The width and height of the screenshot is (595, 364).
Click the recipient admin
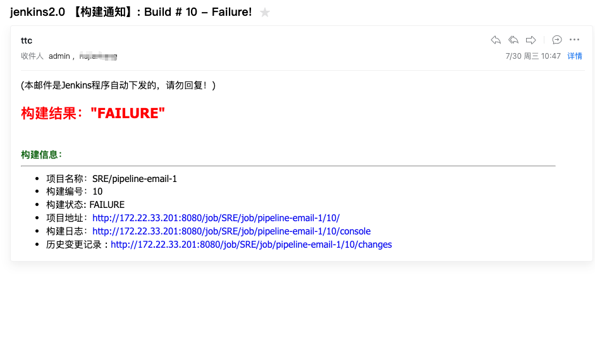click(59, 56)
